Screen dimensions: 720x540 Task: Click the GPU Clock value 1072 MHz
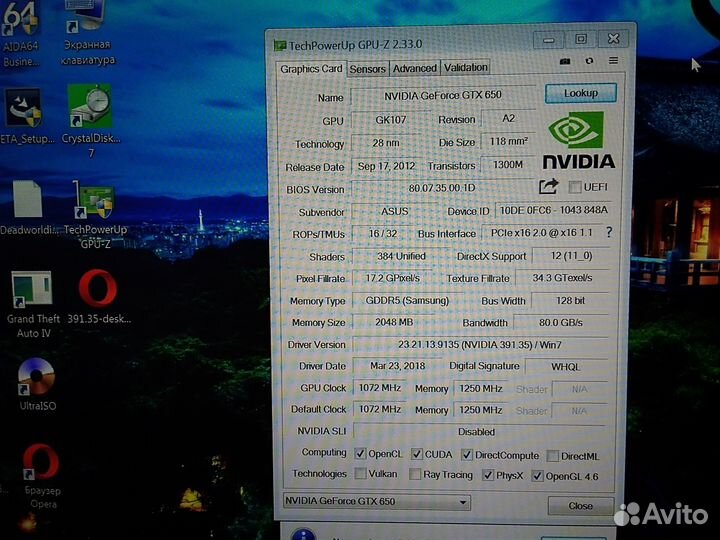point(380,388)
